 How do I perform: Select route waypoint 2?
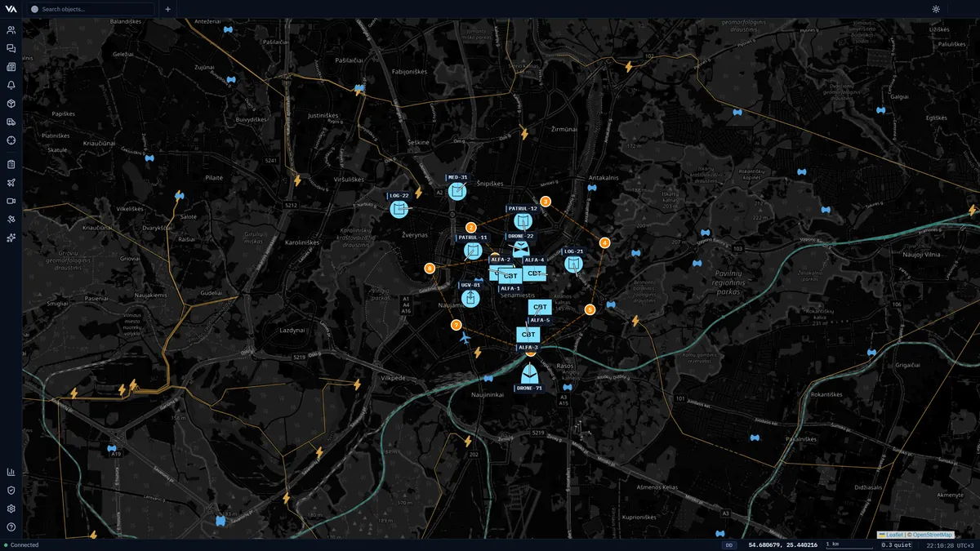pos(471,228)
